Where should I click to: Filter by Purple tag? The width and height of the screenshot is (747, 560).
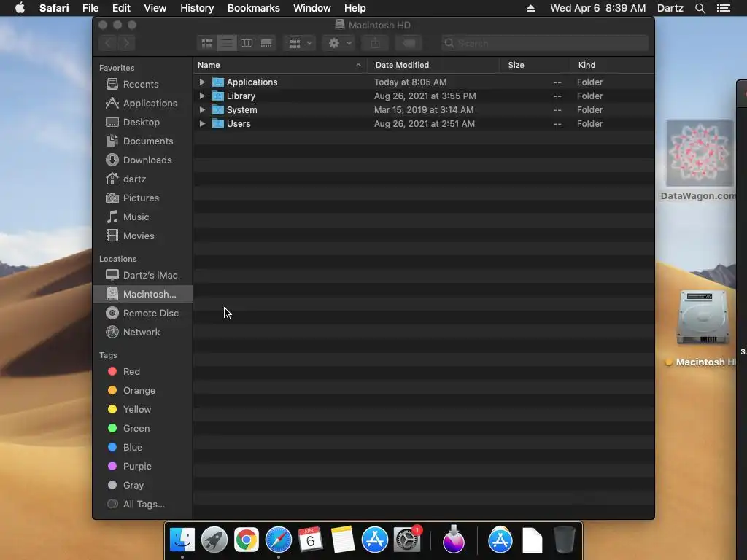click(143, 466)
